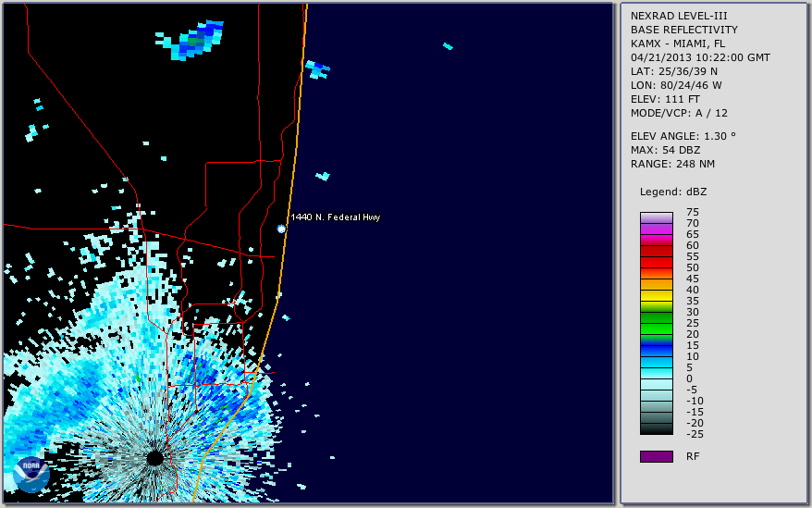Viewport: 812px width, 508px height.
Task: Click the NOAA logo on the map
Action: 31,474
